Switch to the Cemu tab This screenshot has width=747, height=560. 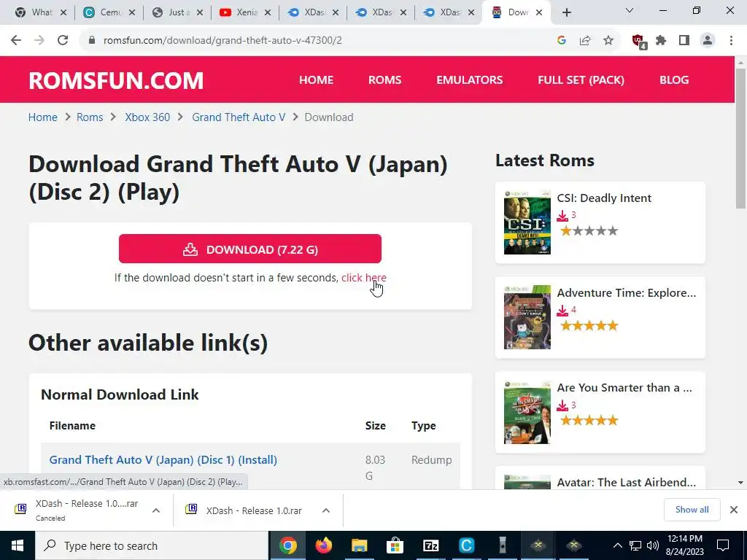point(109,13)
